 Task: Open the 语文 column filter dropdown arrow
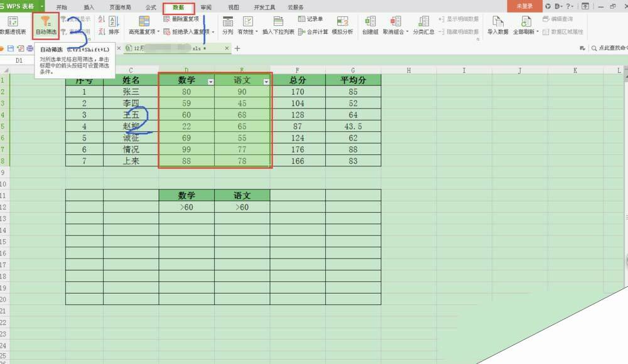point(266,82)
